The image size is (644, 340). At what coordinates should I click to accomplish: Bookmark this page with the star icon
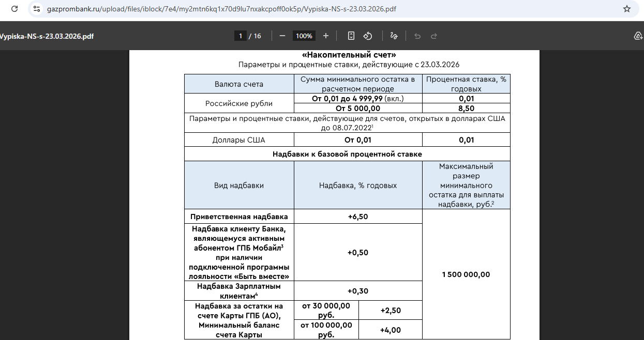click(627, 9)
